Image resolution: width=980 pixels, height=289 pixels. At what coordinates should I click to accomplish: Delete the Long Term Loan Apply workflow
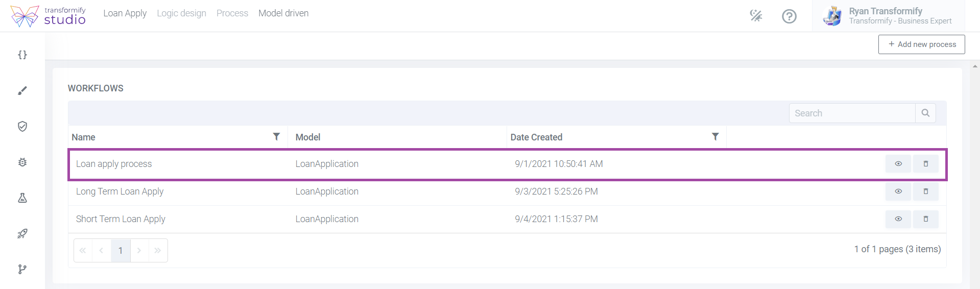point(926,191)
